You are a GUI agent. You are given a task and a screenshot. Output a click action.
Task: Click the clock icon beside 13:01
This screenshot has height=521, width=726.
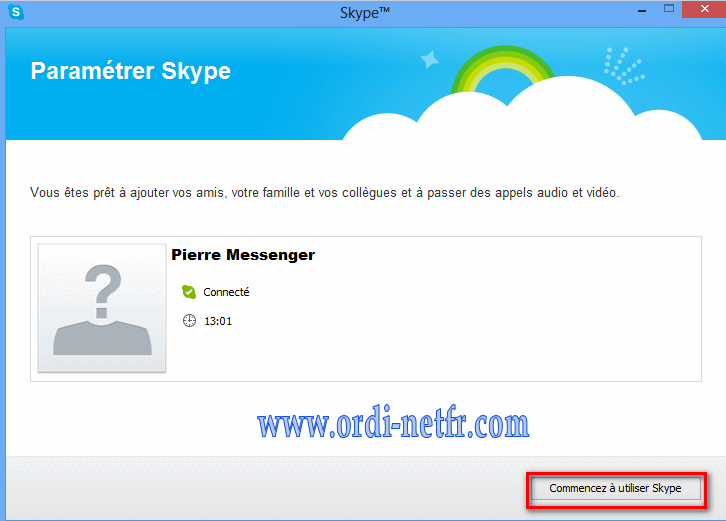coord(189,320)
